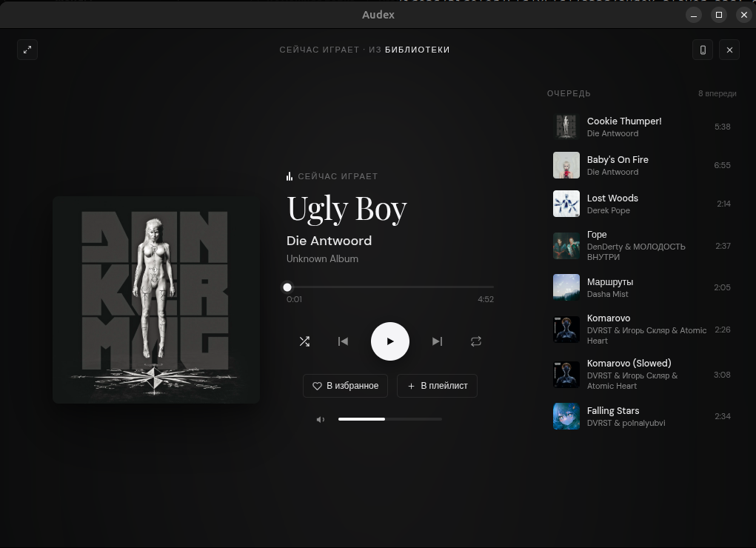Viewport: 756px width, 548px height.
Task: Open the Ugly Boy album cover
Action: (156, 300)
